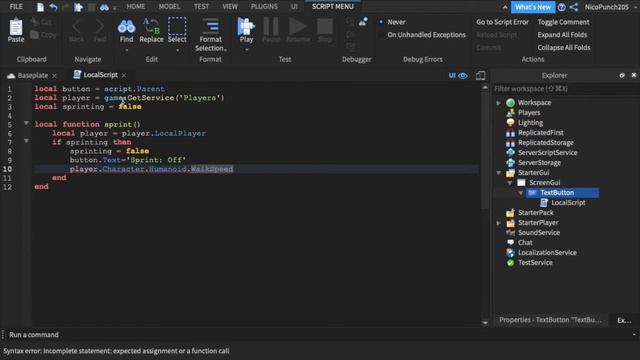Click the share icon near username
Image resolution: width=640 pixels, height=360 pixels.
tap(573, 7)
